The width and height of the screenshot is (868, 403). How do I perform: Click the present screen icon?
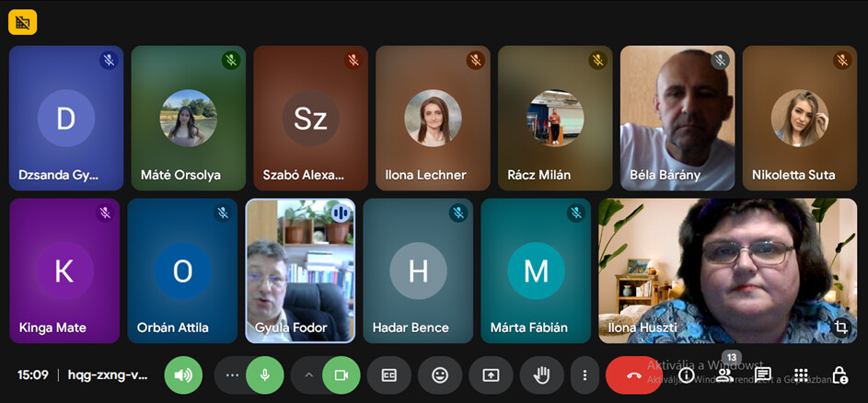coord(491,375)
